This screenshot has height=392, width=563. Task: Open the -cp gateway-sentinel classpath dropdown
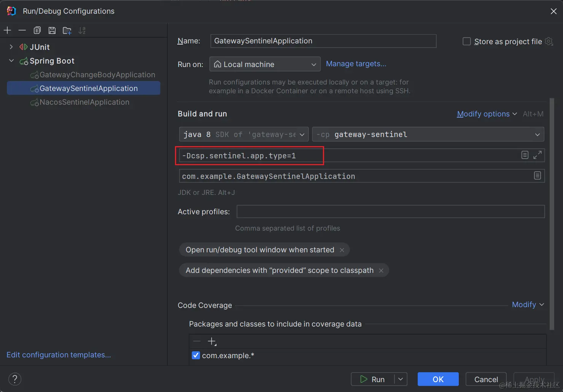coord(428,134)
